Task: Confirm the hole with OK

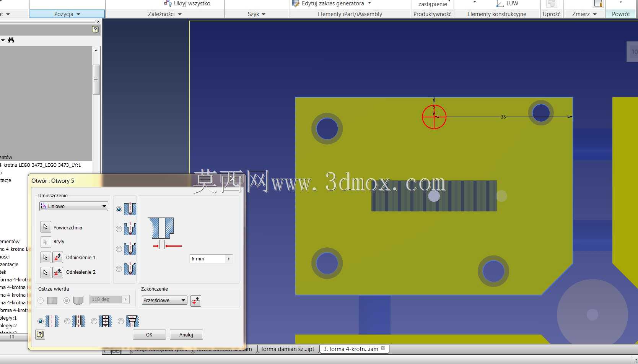Action: tap(149, 335)
